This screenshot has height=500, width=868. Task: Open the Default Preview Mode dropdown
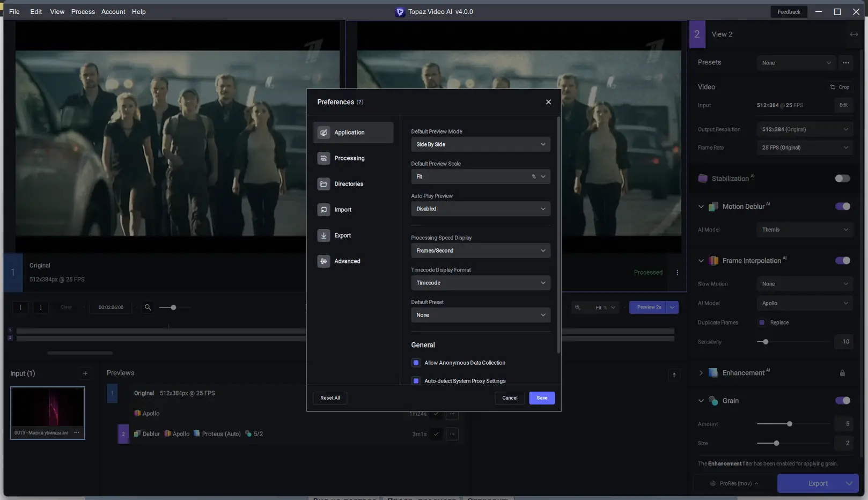(481, 144)
